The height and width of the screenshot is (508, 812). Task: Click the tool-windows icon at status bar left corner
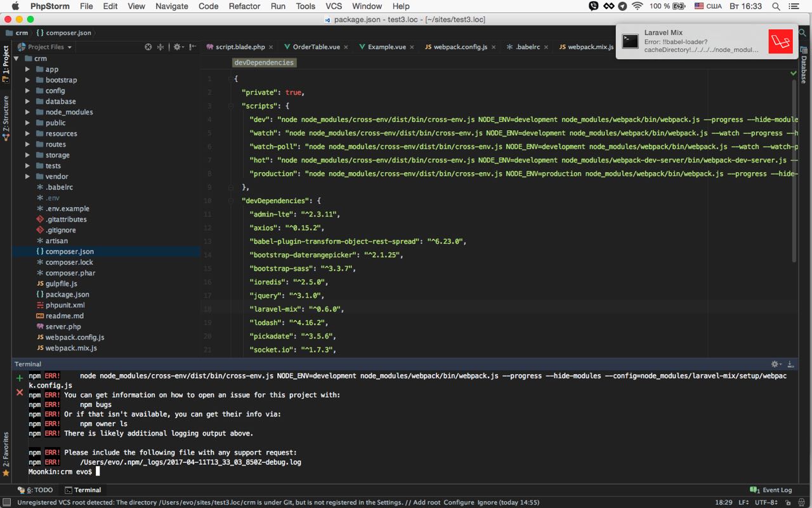pos(6,502)
